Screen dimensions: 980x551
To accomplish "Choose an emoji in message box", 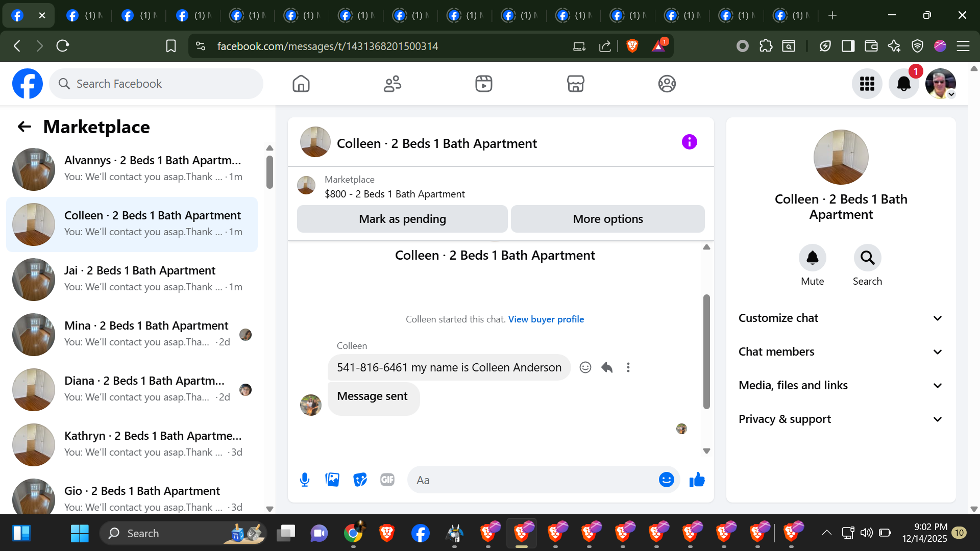I will [666, 480].
